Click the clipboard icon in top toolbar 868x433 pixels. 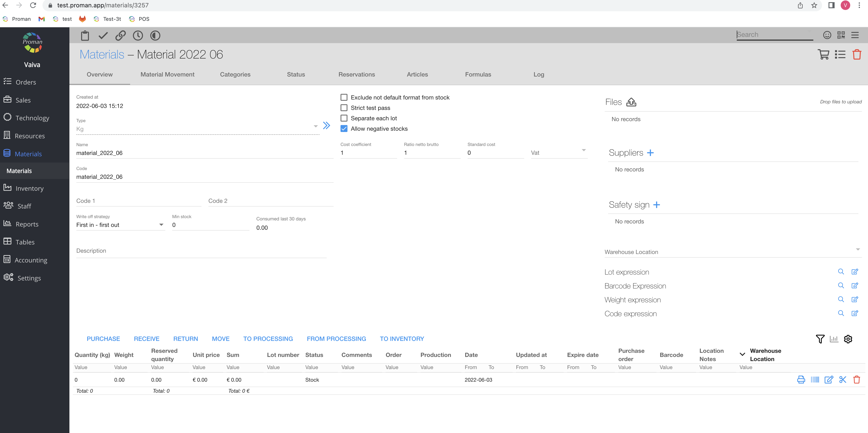85,35
